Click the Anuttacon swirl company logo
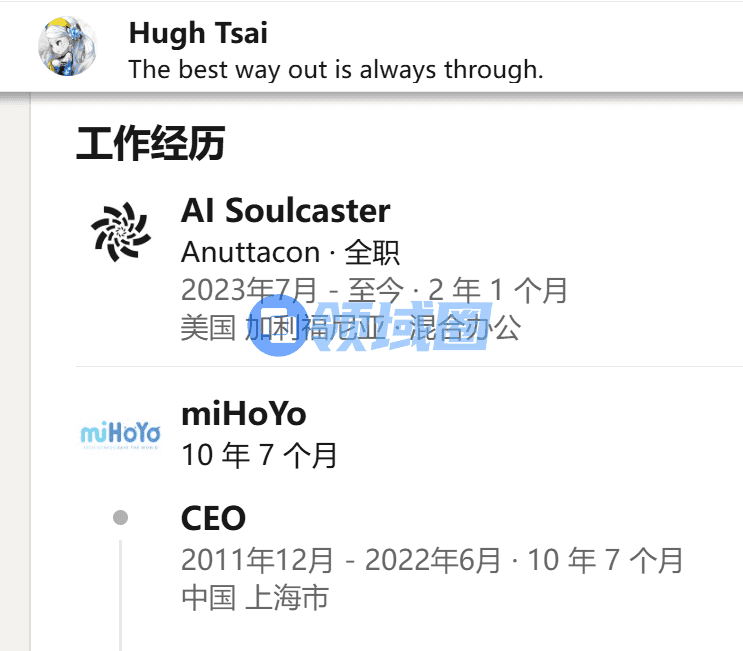The height and width of the screenshot is (651, 743). click(121, 232)
